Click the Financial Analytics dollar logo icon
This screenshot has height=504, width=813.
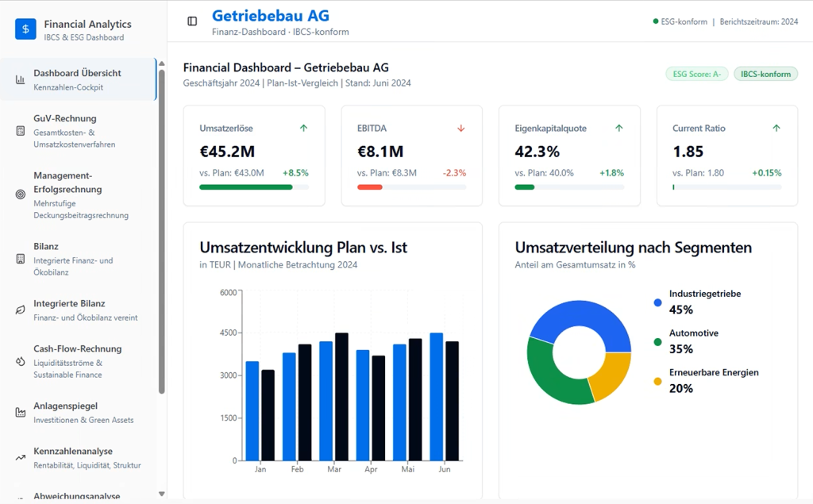point(26,29)
